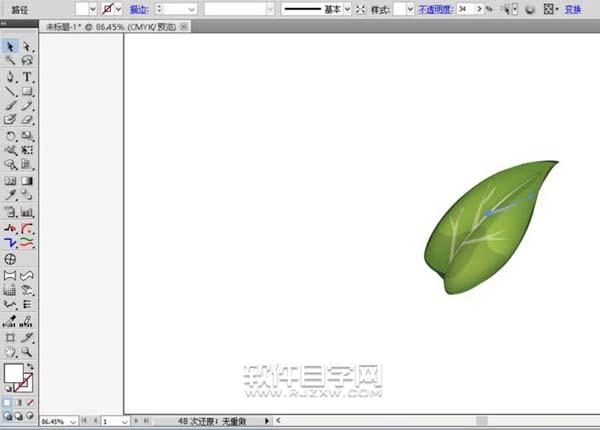Enable Draw Behind mode
Screen dimensions: 600x430
click(18, 415)
